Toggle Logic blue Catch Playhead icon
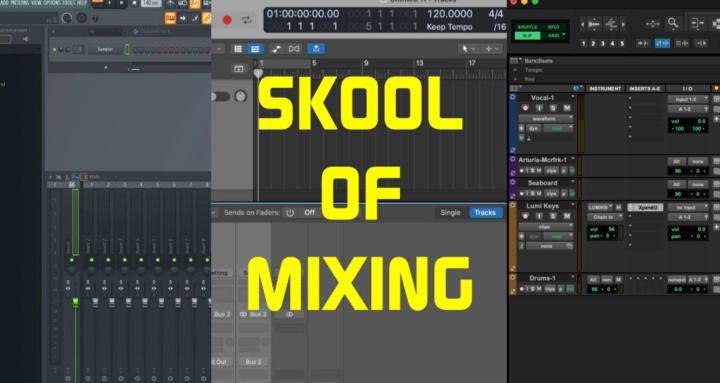This screenshot has height=383, width=720. [316, 49]
